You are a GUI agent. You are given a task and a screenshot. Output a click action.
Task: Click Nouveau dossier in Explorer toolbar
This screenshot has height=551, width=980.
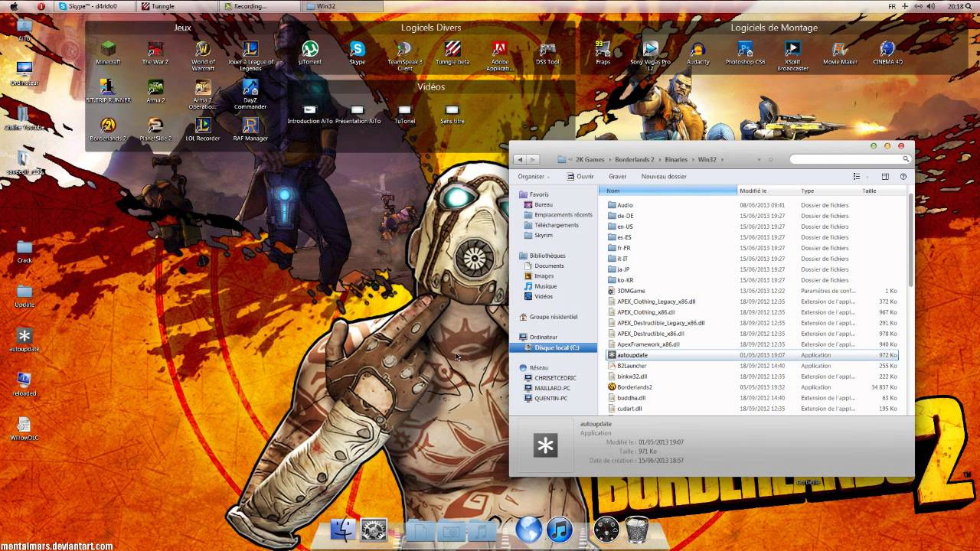[x=664, y=176]
